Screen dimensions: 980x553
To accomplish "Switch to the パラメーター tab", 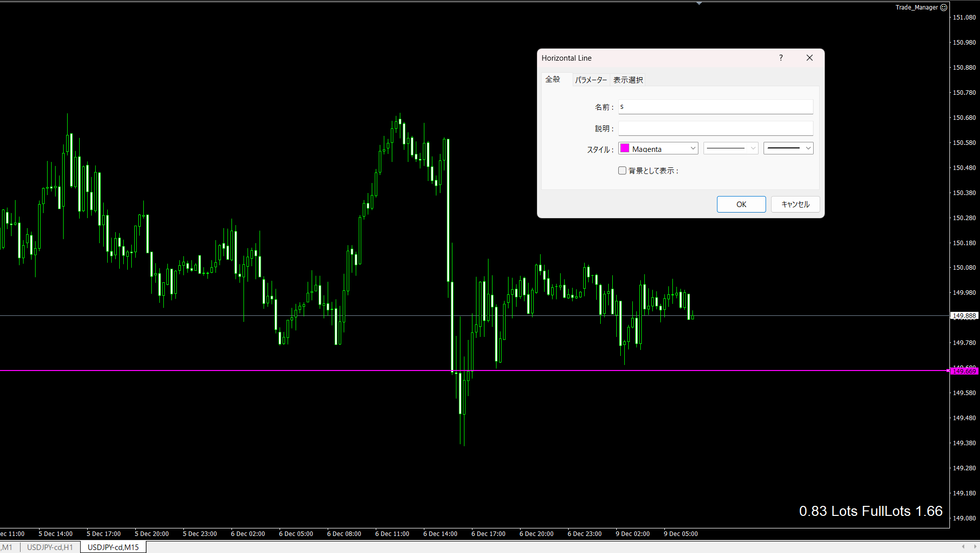I will coord(591,80).
